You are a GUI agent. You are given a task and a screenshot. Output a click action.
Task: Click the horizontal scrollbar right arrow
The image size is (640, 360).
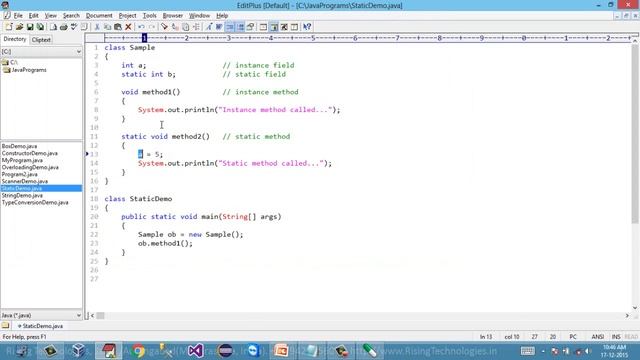pos(627,316)
